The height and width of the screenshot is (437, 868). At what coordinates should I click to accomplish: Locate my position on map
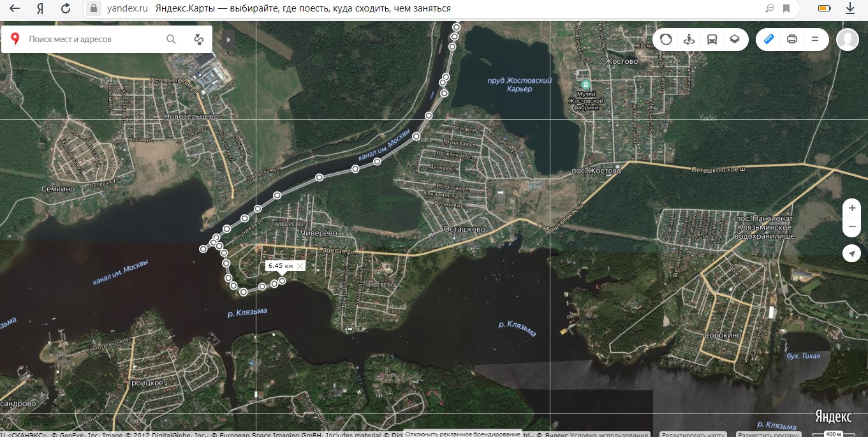click(851, 253)
